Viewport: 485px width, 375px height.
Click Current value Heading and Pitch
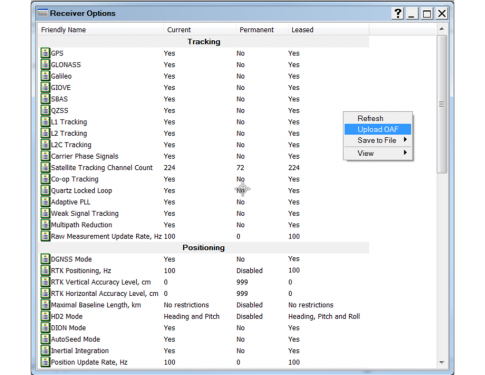pyautogui.click(x=192, y=316)
